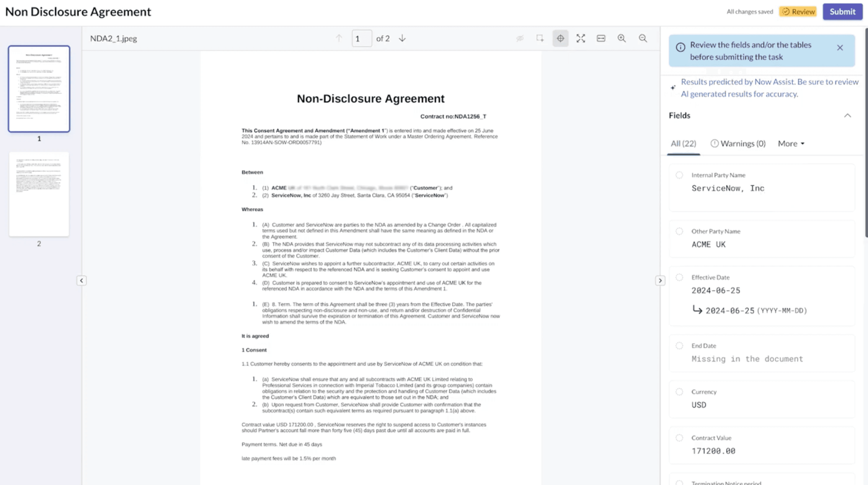
Task: Go to next page using down arrow
Action: coord(402,38)
